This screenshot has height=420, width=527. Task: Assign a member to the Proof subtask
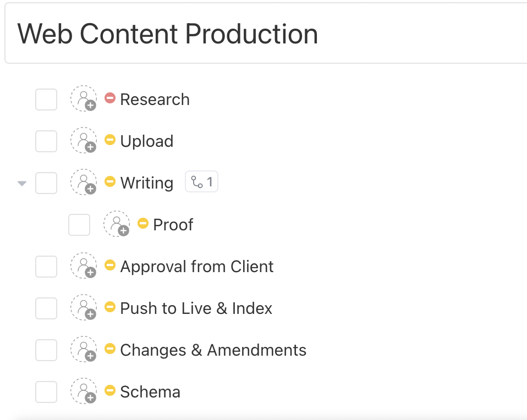point(117,224)
